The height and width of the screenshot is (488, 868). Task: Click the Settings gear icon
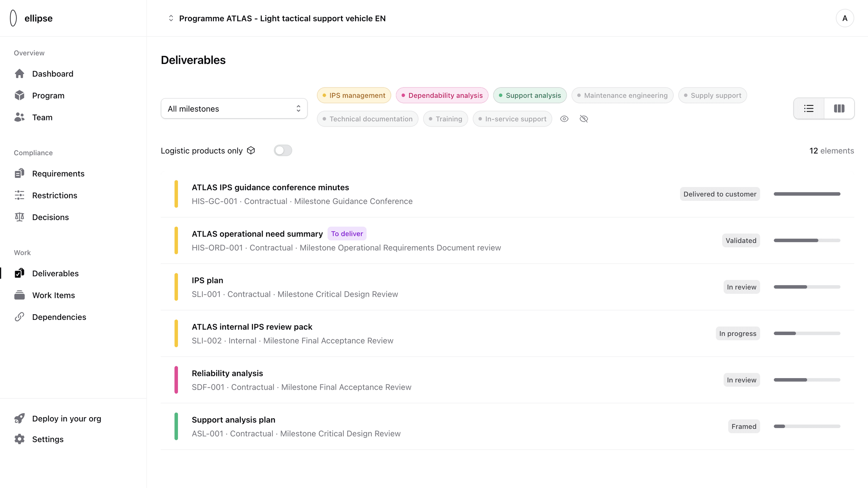(20, 439)
